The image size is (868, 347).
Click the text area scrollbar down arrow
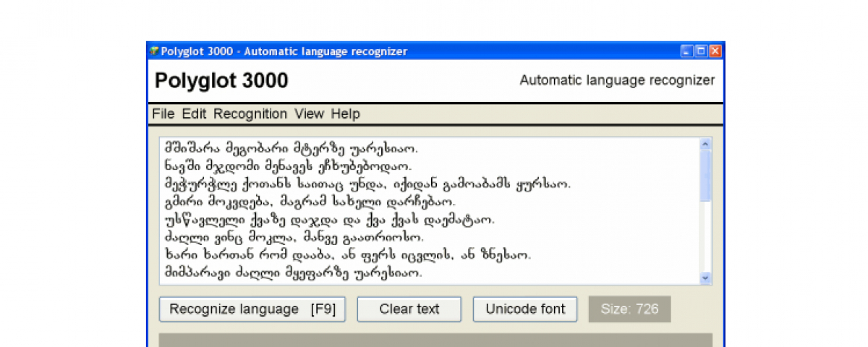point(706,278)
